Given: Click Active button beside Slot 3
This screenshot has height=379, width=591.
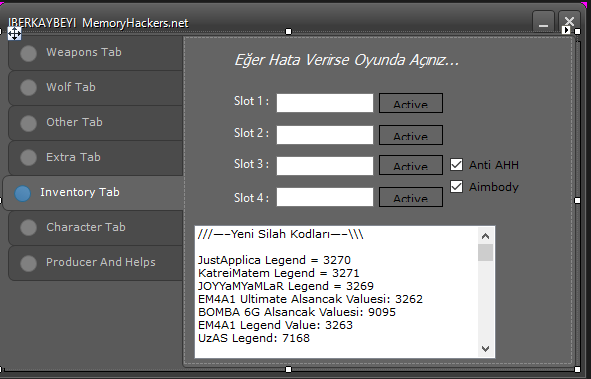Looking at the screenshot, I should tap(411, 165).
